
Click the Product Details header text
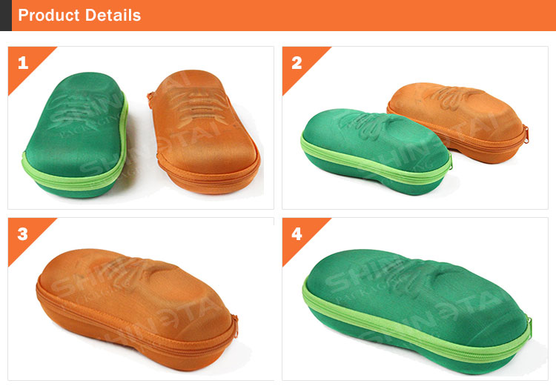click(79, 16)
